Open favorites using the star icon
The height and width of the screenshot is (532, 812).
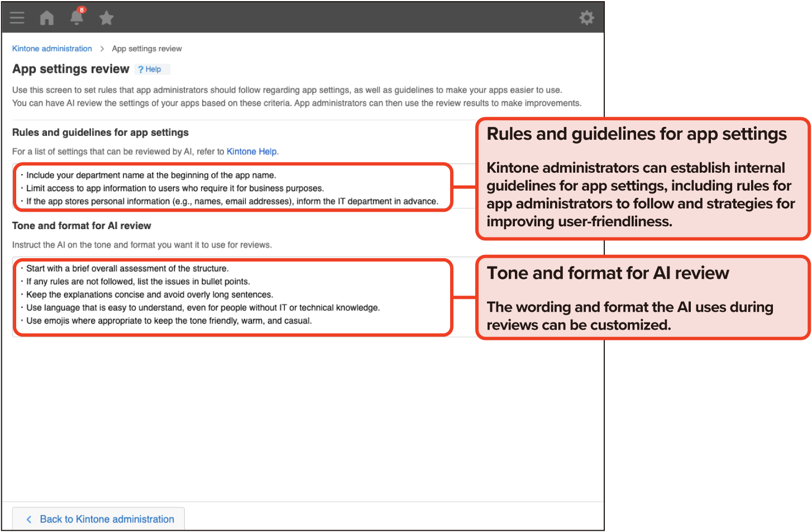coord(106,18)
